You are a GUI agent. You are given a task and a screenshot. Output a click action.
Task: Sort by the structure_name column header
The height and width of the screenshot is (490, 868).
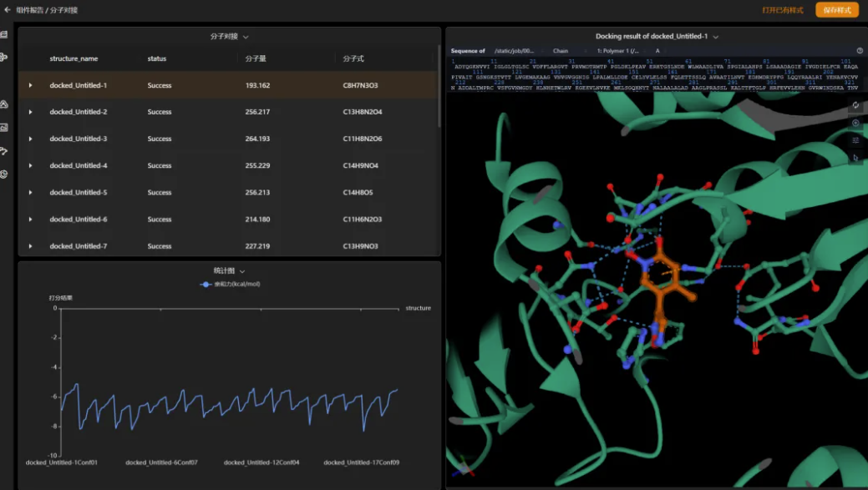click(74, 58)
